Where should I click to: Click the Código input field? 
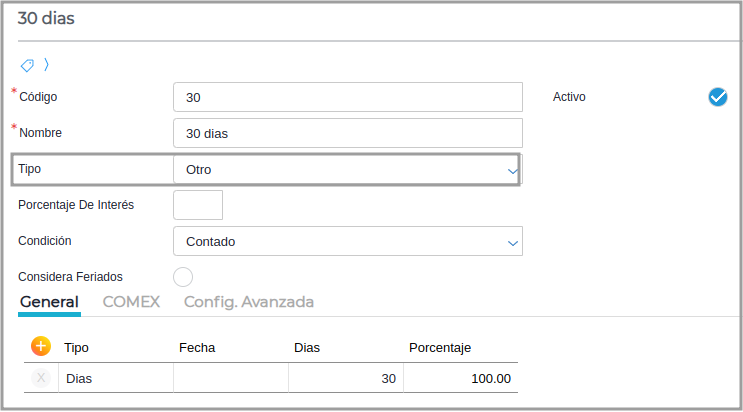[347, 97]
